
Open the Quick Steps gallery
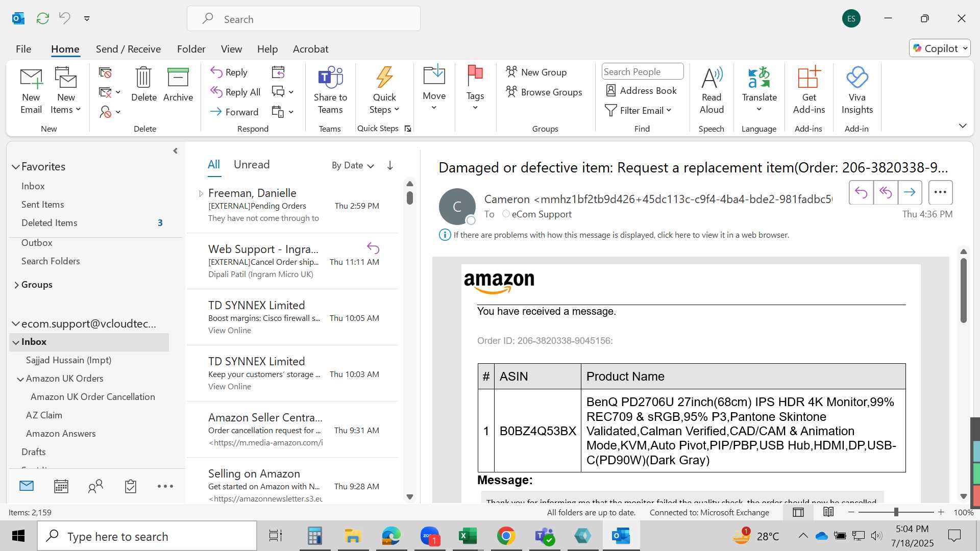(x=384, y=90)
